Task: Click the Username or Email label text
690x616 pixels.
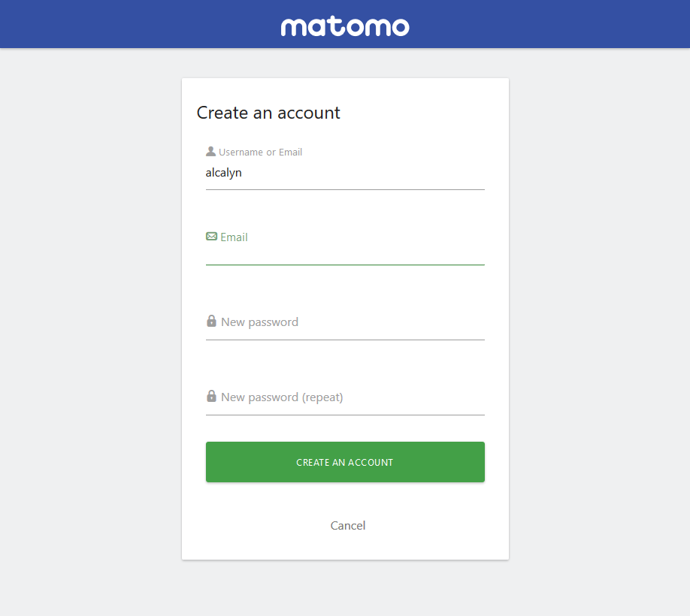Action: click(260, 152)
